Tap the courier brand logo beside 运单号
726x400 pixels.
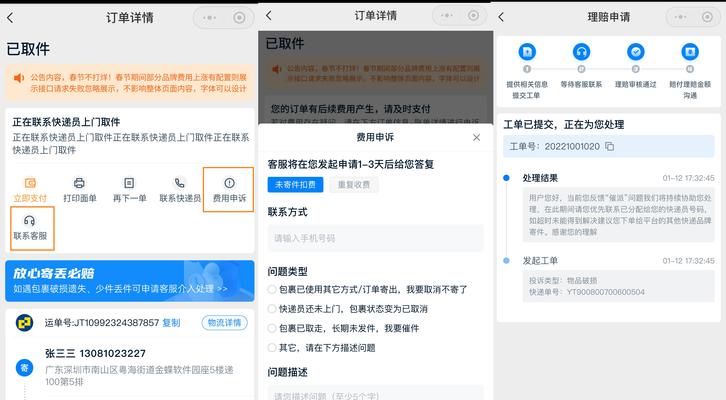click(24, 323)
